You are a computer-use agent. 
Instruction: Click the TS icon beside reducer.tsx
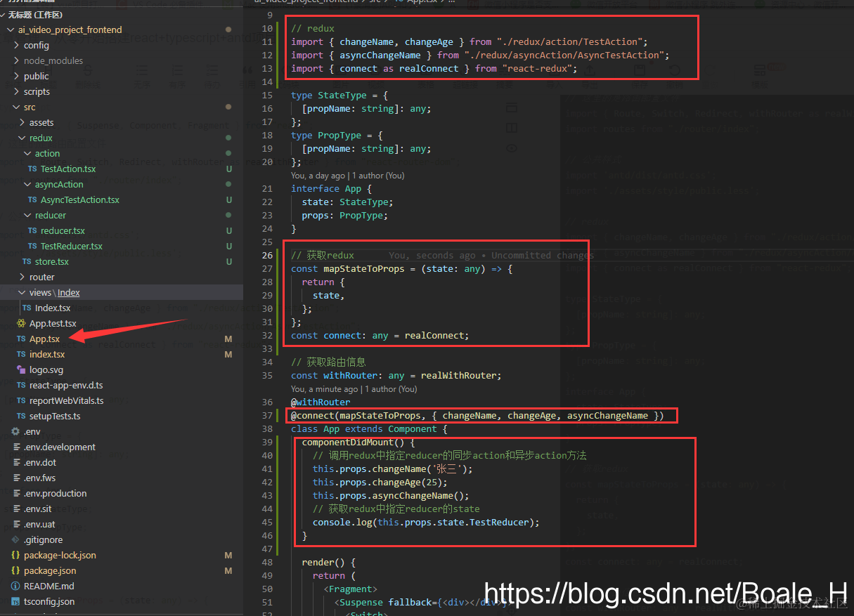[x=32, y=231]
